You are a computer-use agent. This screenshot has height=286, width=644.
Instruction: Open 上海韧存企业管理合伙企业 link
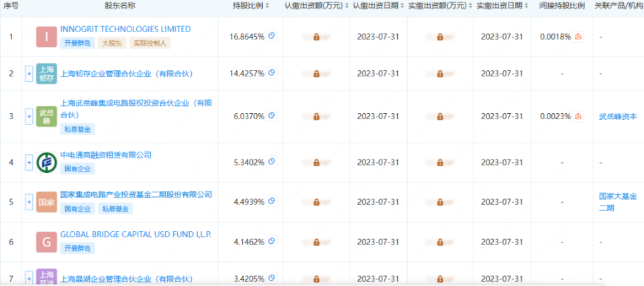127,74
